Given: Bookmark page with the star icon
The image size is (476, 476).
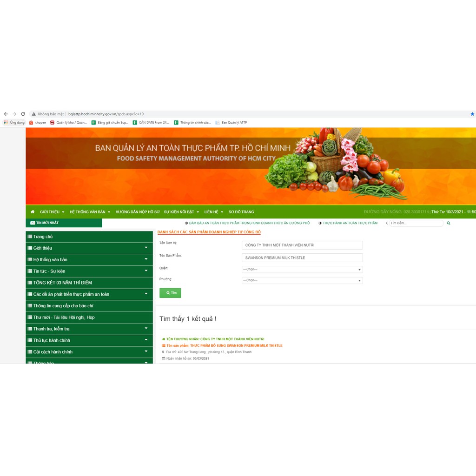Looking at the screenshot, I should point(472,114).
